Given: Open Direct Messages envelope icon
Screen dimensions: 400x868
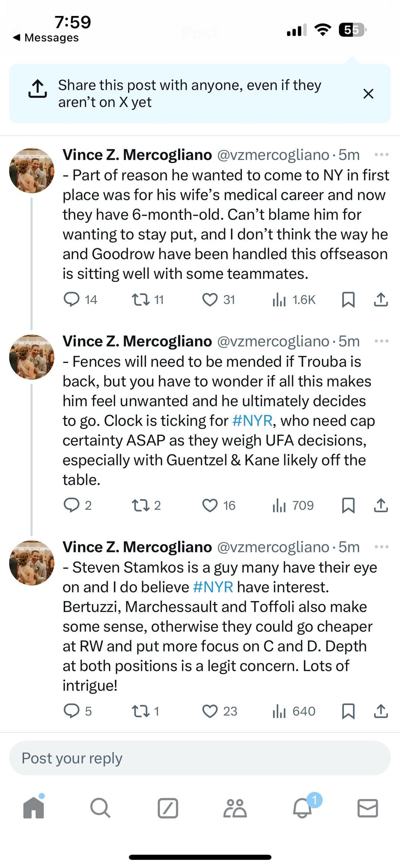Looking at the screenshot, I should tap(367, 808).
